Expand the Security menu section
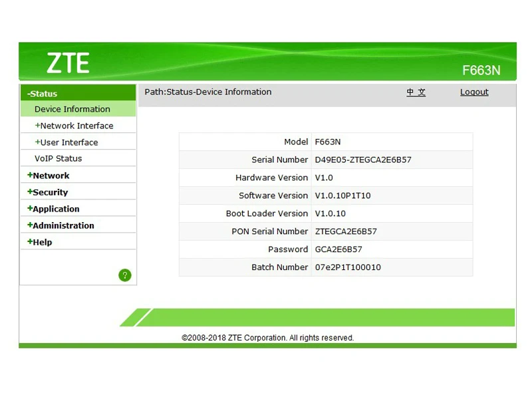532x399 pixels. (x=47, y=192)
